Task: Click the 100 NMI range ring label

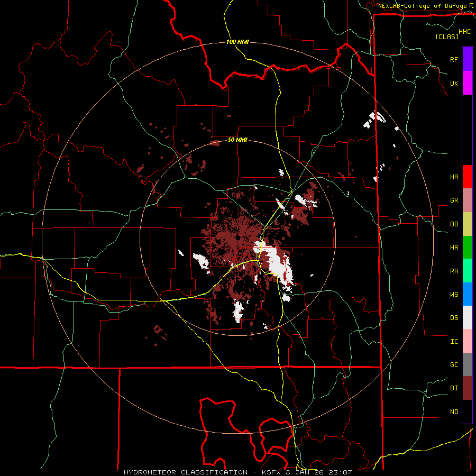Action: click(237, 42)
